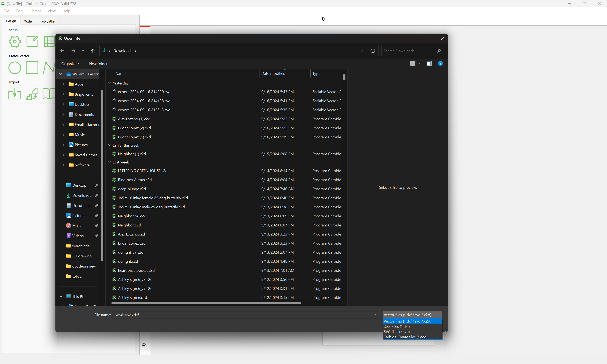Click the blue help question-mark icon

click(x=440, y=64)
